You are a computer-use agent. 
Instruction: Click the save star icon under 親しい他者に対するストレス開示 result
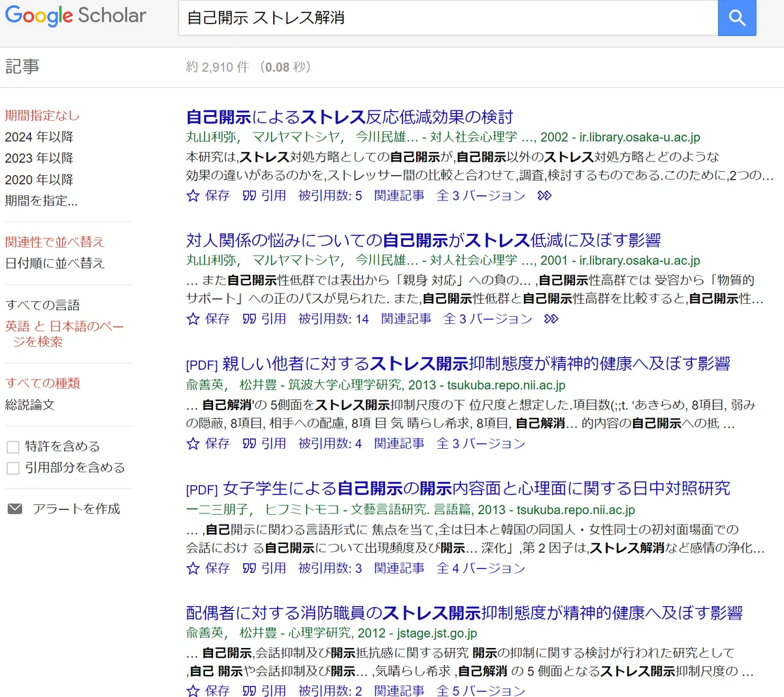(193, 444)
